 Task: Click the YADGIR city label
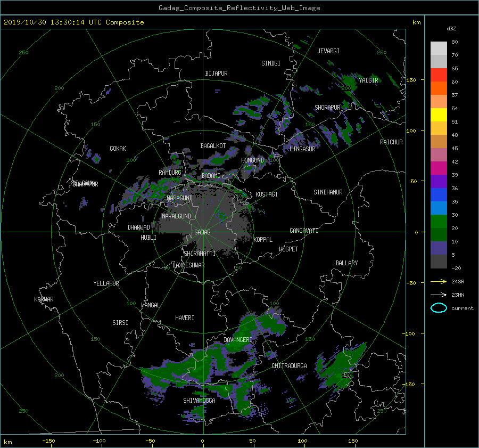(x=368, y=80)
